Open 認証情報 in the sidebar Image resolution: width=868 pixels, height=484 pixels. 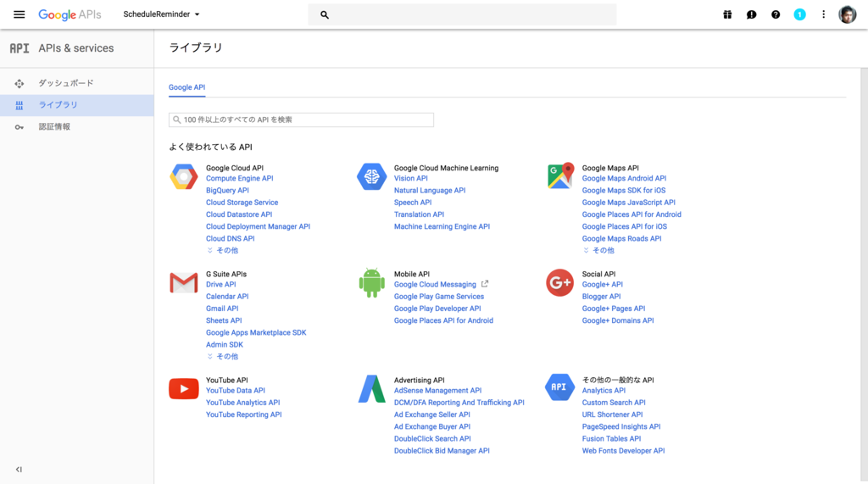click(x=77, y=127)
